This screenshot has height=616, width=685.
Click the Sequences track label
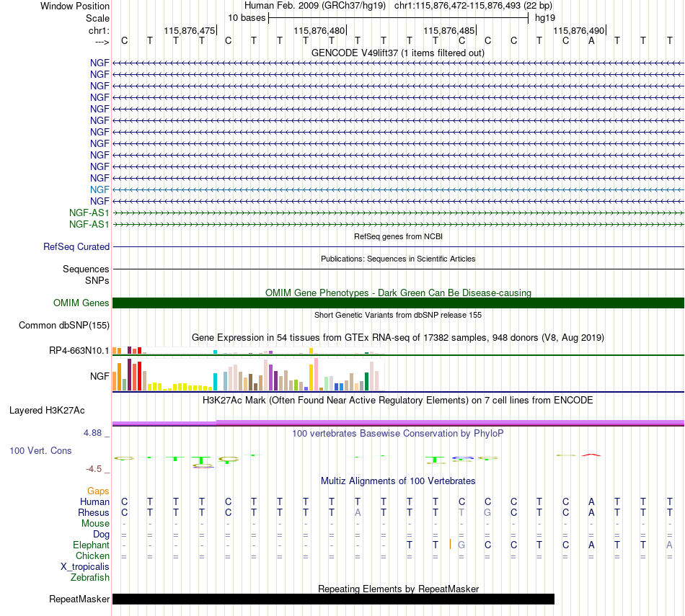coord(86,269)
